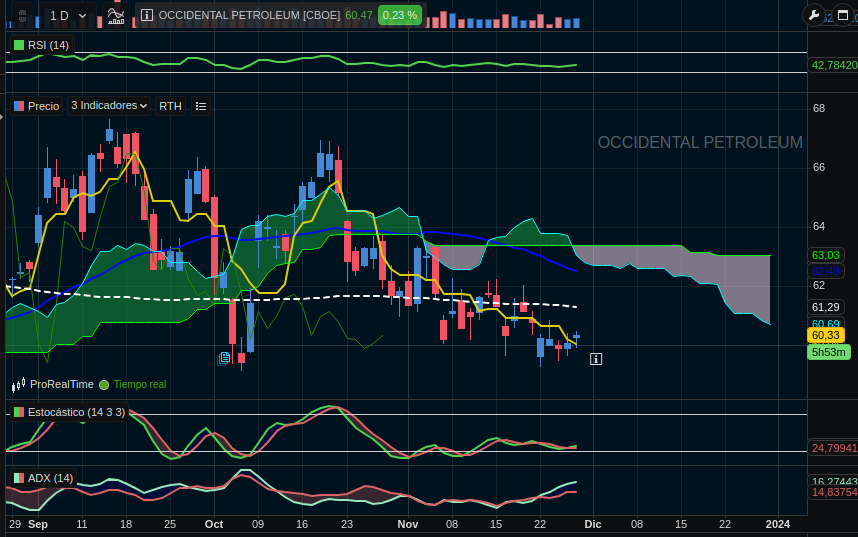Viewport: 858px width, 537px height.
Task: Click the wrench settings icon
Action: coord(813,15)
